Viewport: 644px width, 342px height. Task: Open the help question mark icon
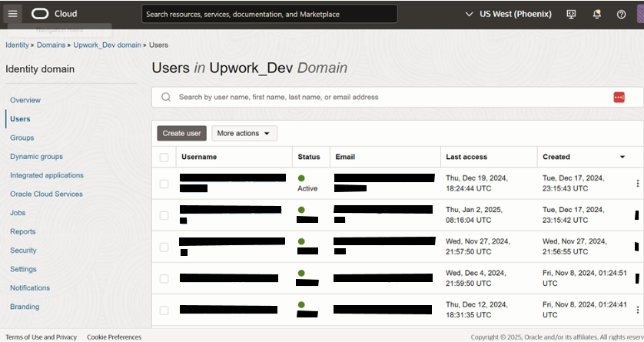[x=622, y=15]
